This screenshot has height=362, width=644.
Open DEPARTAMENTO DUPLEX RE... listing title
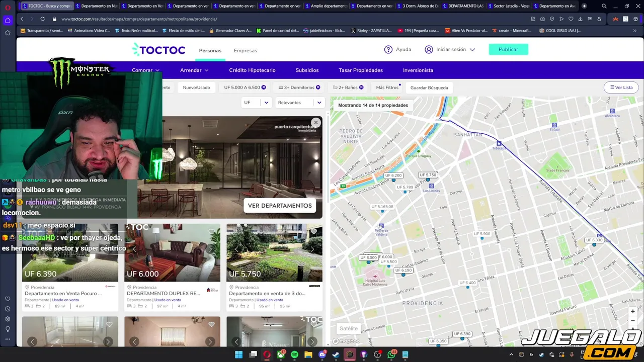point(163,293)
